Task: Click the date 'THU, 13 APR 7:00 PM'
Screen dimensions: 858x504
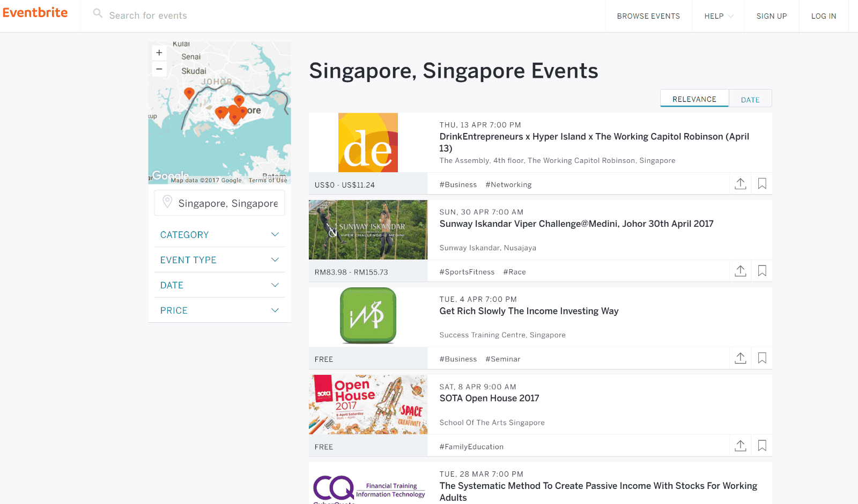Action: pyautogui.click(x=480, y=125)
